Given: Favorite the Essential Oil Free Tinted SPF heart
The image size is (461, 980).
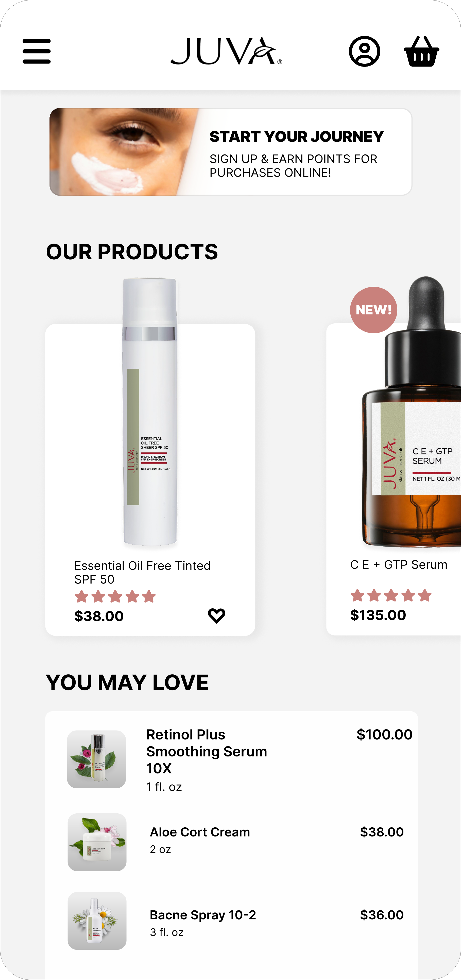Looking at the screenshot, I should coord(217,615).
